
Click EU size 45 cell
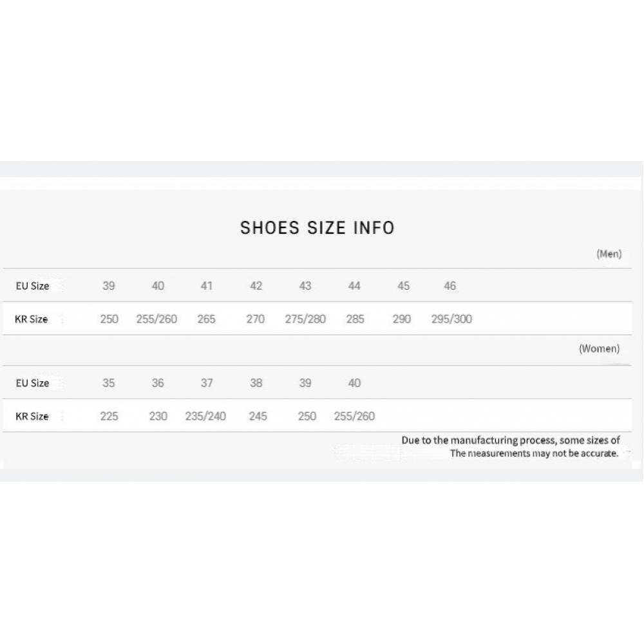pos(403,286)
